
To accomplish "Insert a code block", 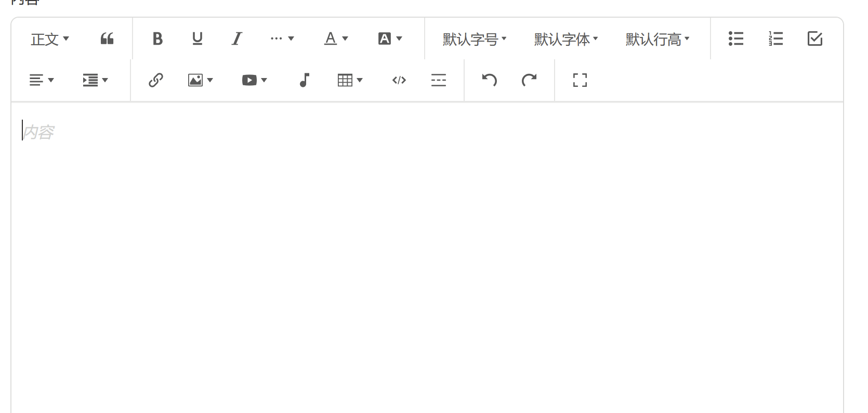I will point(399,80).
